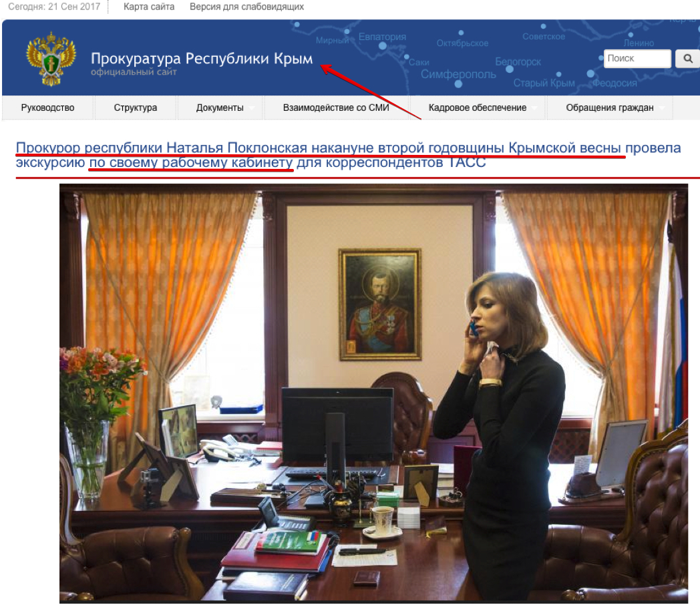This screenshot has height=613, width=700.
Task: Open the article headline about Наталья Поклонская
Action: 348,154
